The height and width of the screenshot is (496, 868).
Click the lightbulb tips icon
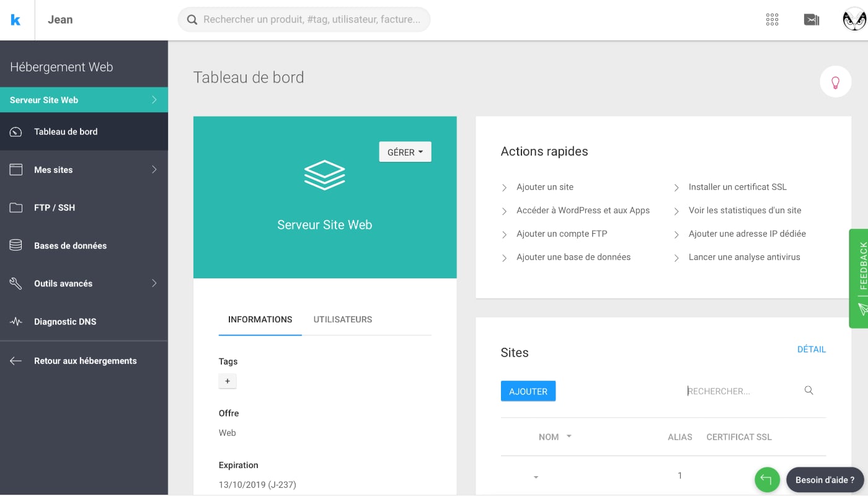tap(835, 82)
